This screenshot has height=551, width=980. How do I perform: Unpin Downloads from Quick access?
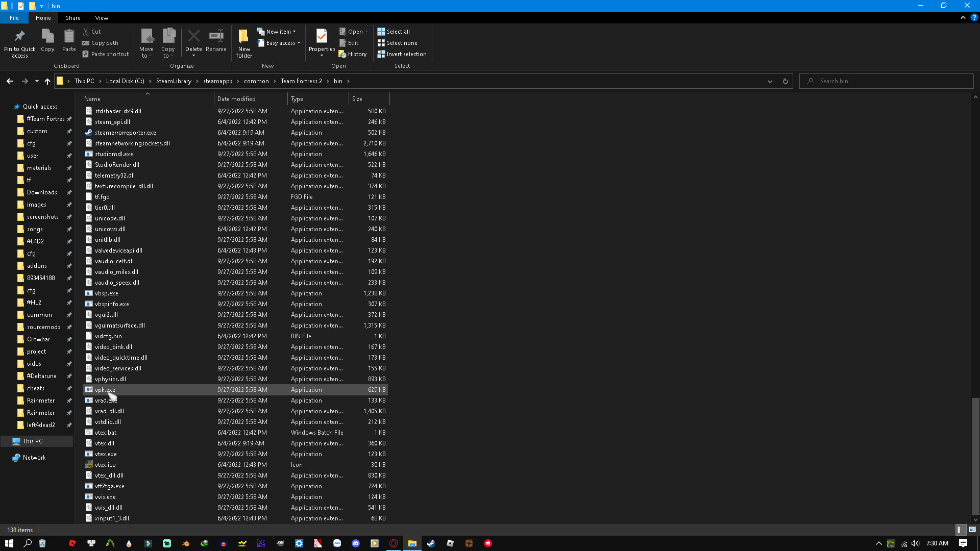(69, 192)
